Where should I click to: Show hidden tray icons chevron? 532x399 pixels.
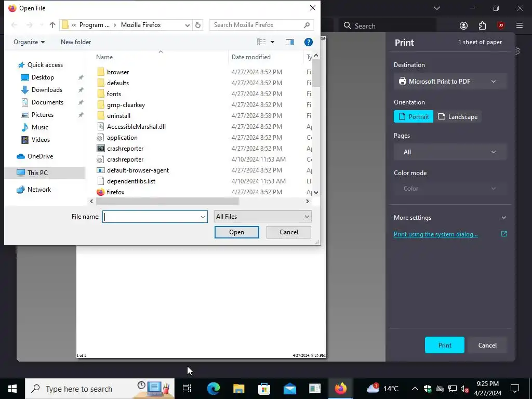point(415,389)
